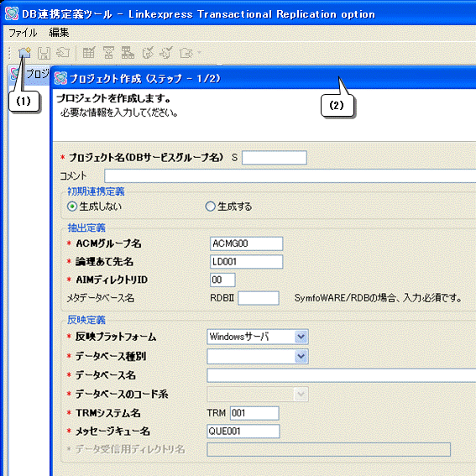Click the ACMグループ名 field with ACMG00
476x476 pixels.
coord(246,243)
